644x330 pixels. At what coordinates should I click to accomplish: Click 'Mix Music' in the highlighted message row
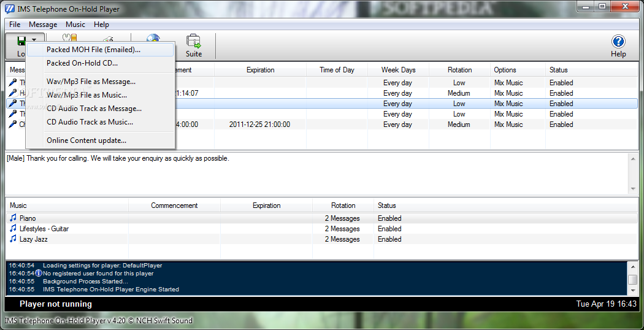508,104
